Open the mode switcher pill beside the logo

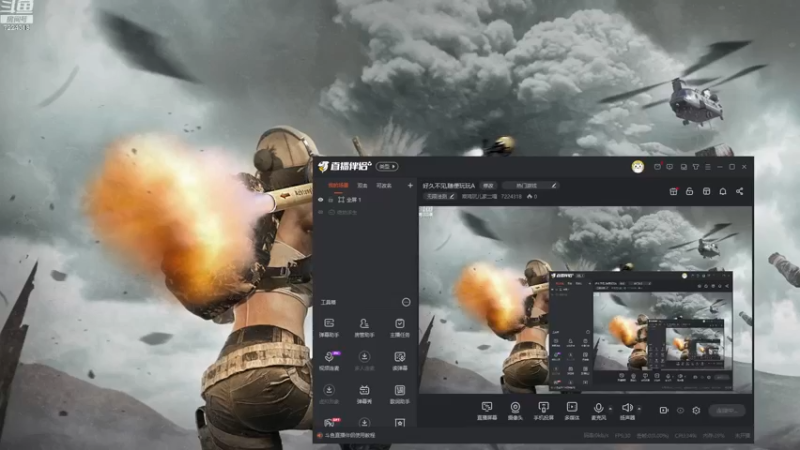click(x=387, y=167)
